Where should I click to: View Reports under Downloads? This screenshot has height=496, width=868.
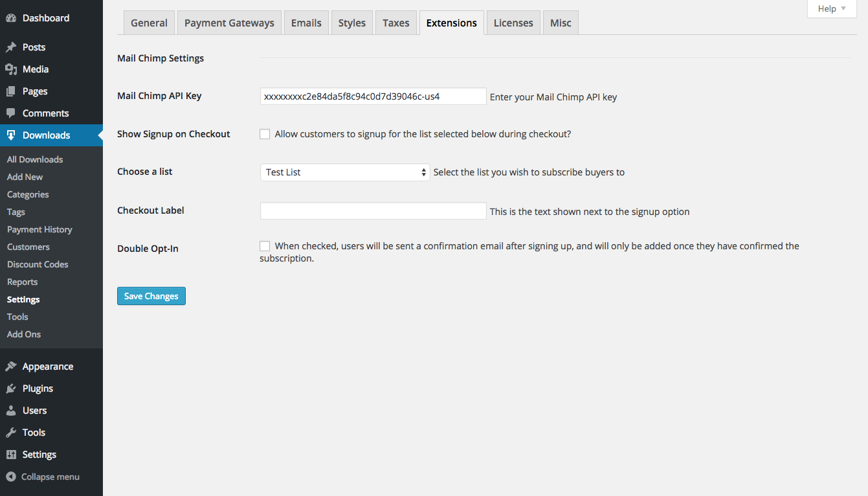[x=23, y=282]
